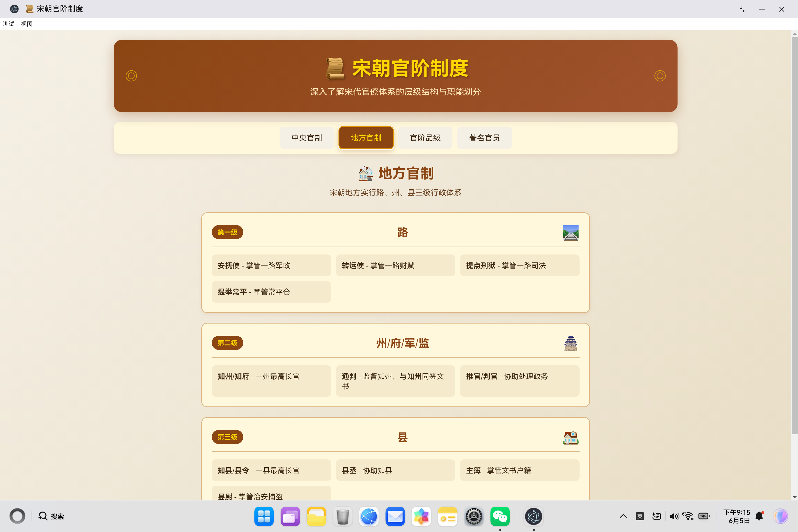
Task: Click the 第二级 badge
Action: (x=227, y=343)
